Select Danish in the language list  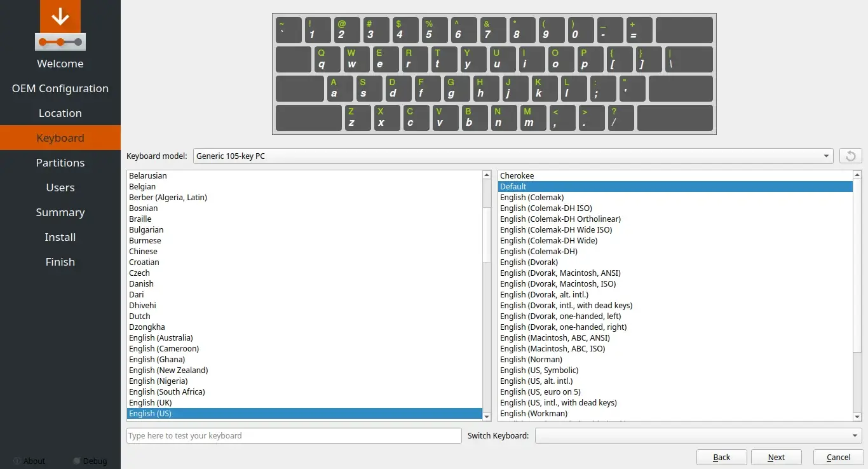[x=305, y=283]
